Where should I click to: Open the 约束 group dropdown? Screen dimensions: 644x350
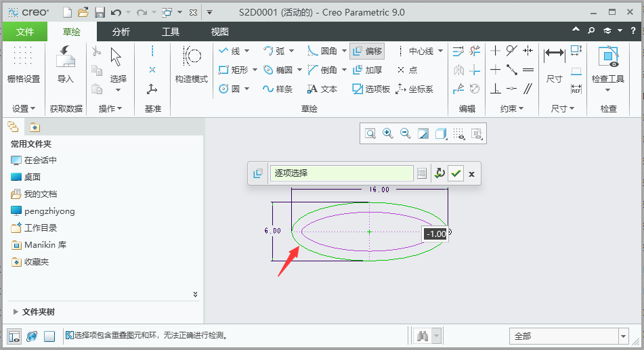512,108
